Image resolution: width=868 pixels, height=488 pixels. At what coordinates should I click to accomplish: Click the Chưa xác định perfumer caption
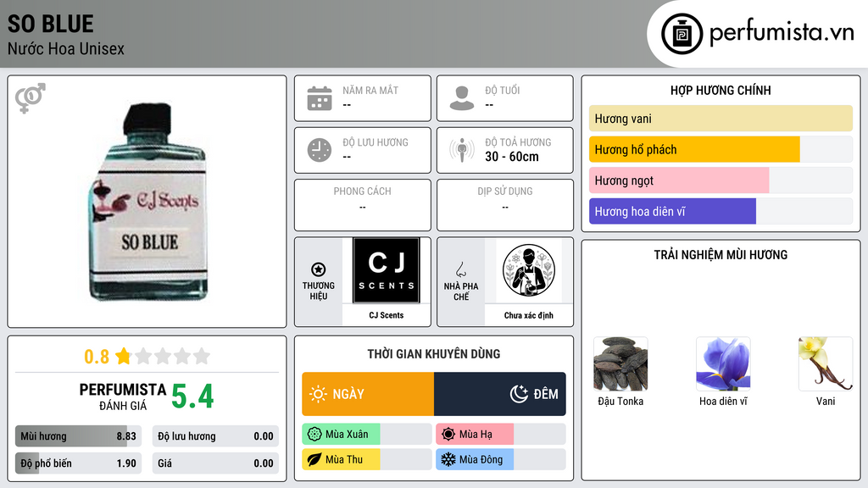pyautogui.click(x=529, y=315)
